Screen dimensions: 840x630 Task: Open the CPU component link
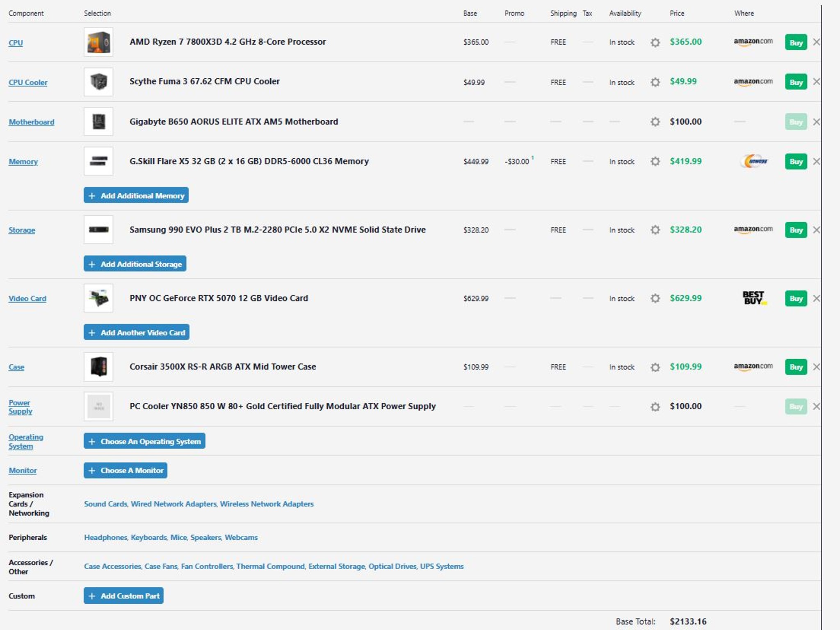pyautogui.click(x=16, y=43)
